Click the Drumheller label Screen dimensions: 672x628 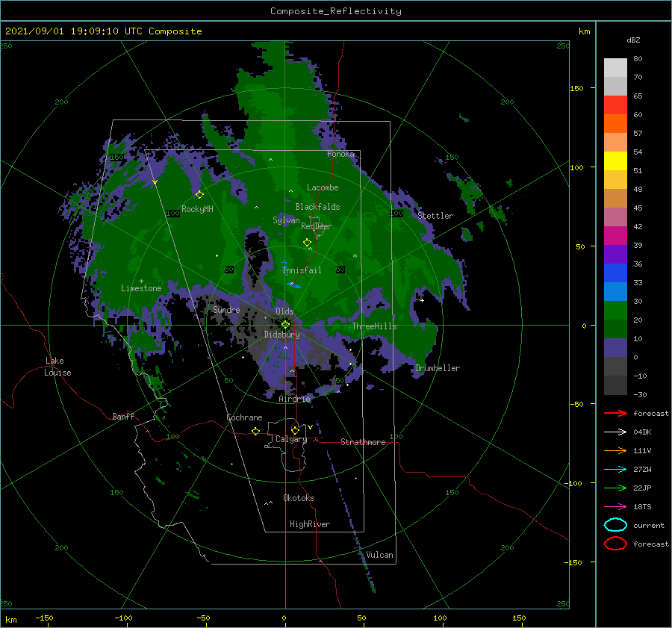click(438, 368)
